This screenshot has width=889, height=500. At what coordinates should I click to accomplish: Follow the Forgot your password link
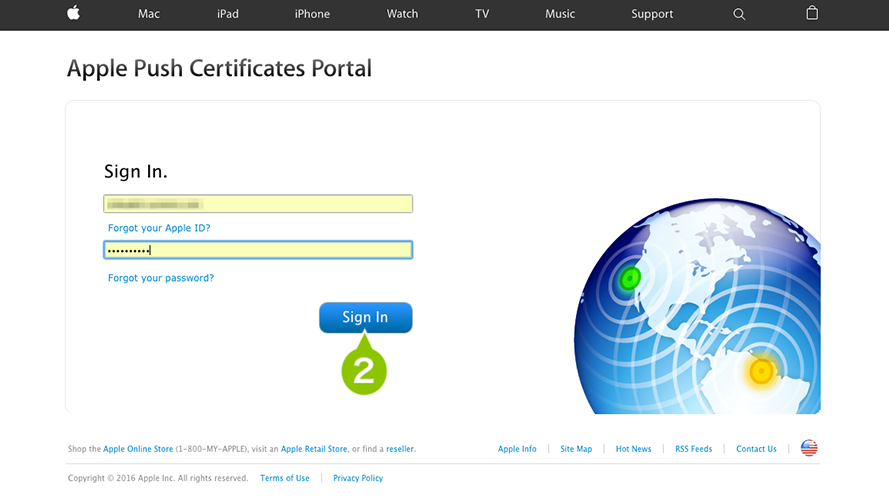coord(161,278)
